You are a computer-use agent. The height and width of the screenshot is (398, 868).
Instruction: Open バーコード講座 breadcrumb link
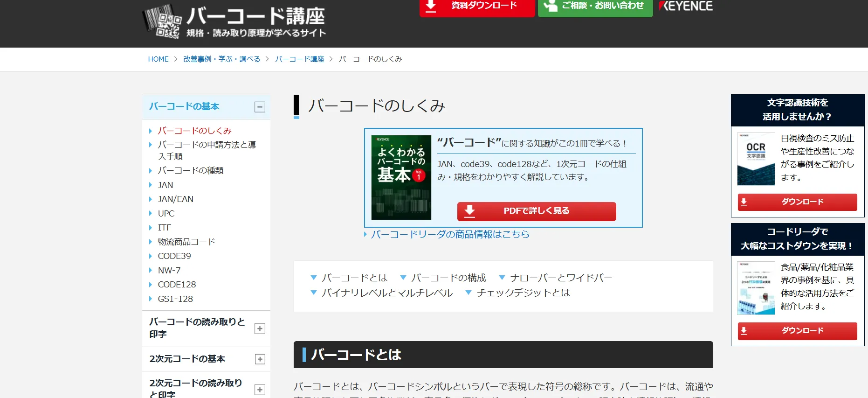299,59
